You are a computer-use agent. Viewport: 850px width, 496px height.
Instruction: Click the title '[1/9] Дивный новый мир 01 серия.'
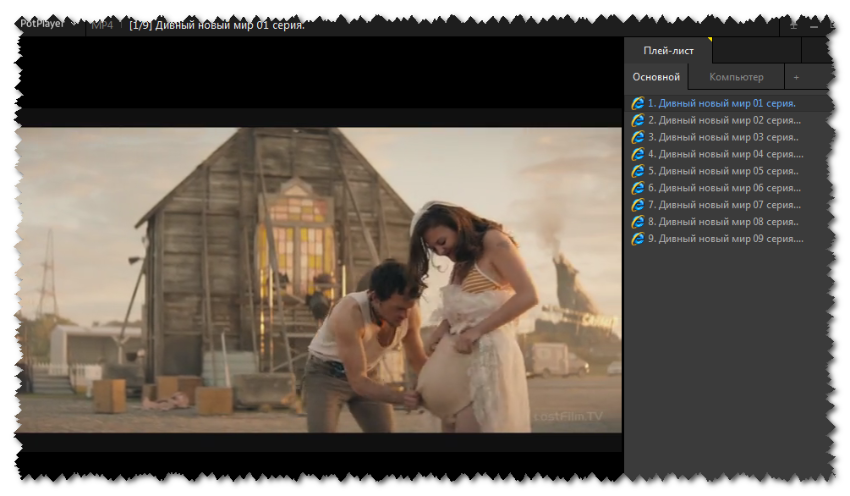click(217, 25)
